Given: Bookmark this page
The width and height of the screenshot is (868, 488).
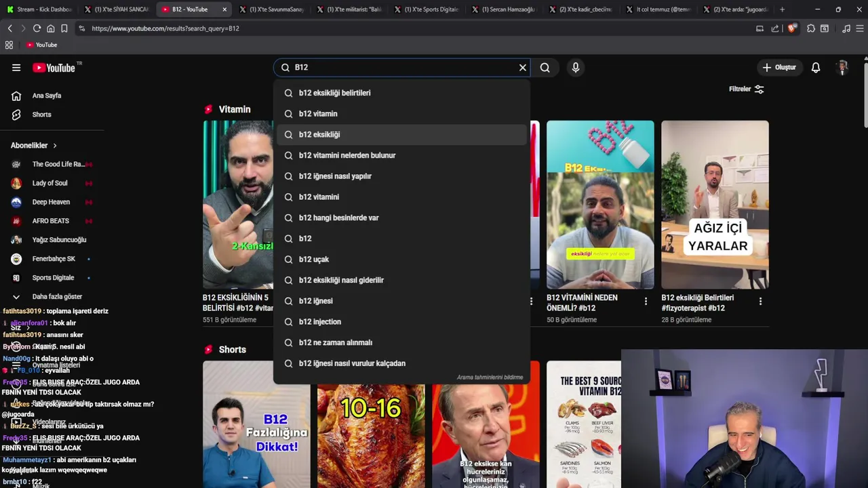Looking at the screenshot, I should point(64,28).
